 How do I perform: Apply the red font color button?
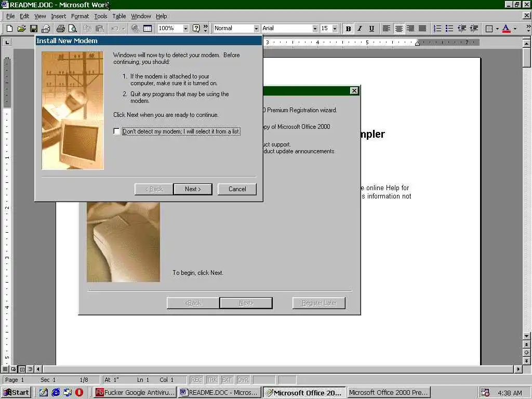coord(506,29)
